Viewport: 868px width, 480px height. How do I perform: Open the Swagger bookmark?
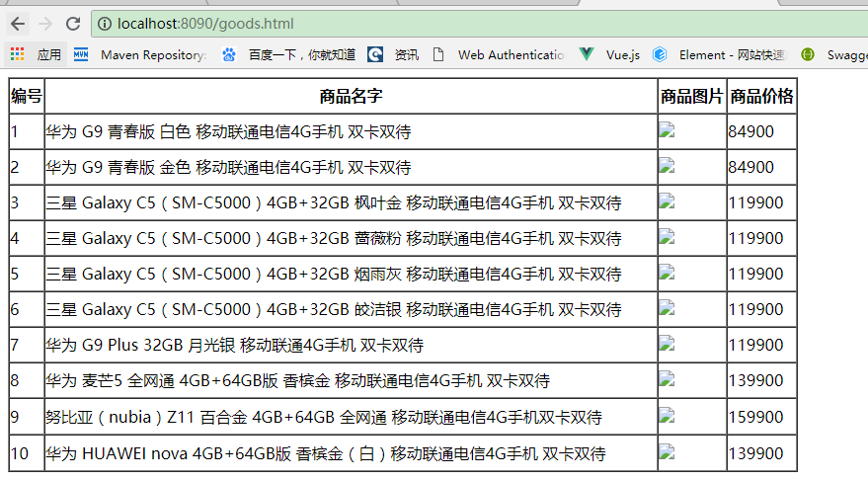[x=847, y=54]
